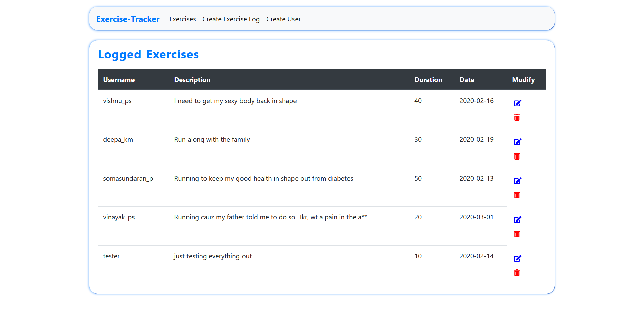Delete the vishnu_ps exercise entry
This screenshot has width=644, height=316.
pos(517,117)
